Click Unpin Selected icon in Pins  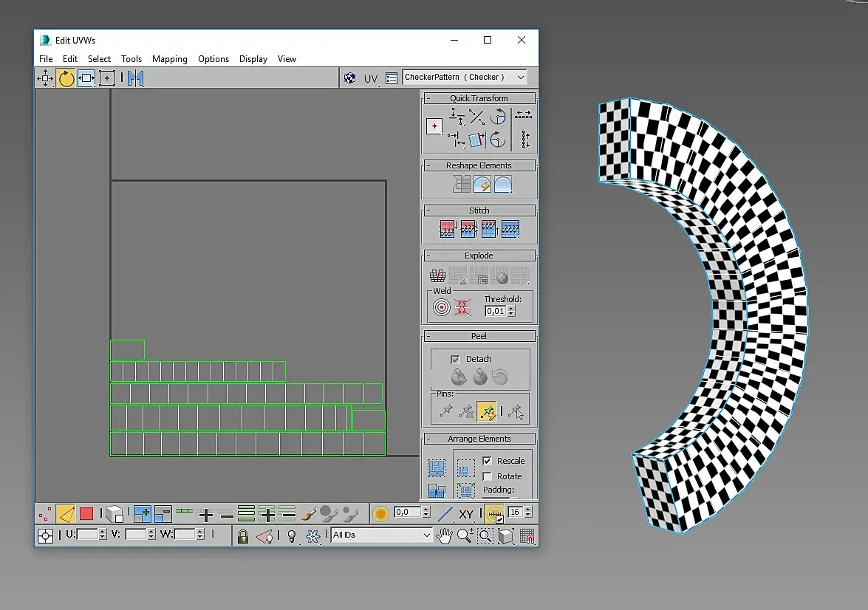(467, 411)
